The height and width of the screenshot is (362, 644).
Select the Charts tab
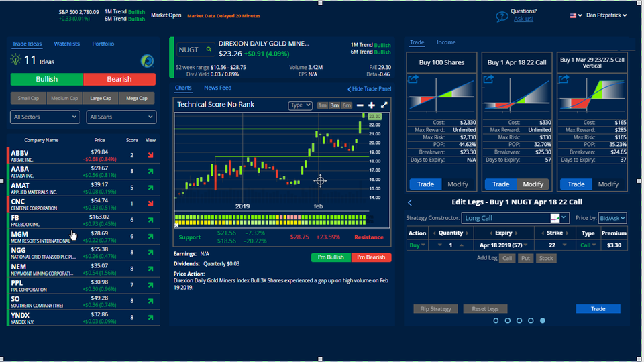coord(183,88)
